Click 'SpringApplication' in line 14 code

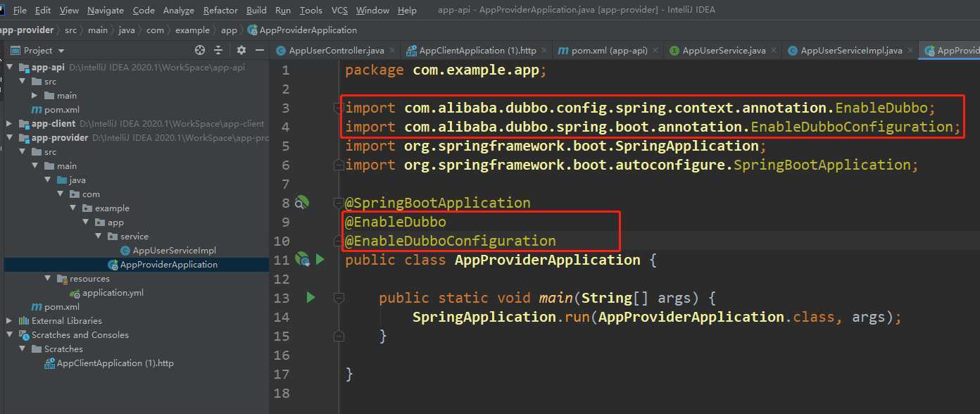[484, 317]
